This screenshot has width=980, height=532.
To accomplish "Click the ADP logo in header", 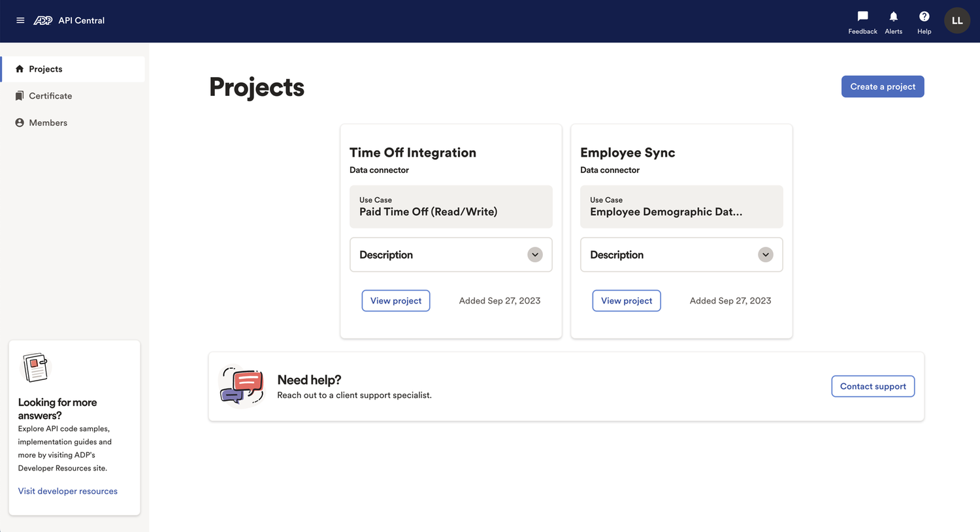I will 43,20.
